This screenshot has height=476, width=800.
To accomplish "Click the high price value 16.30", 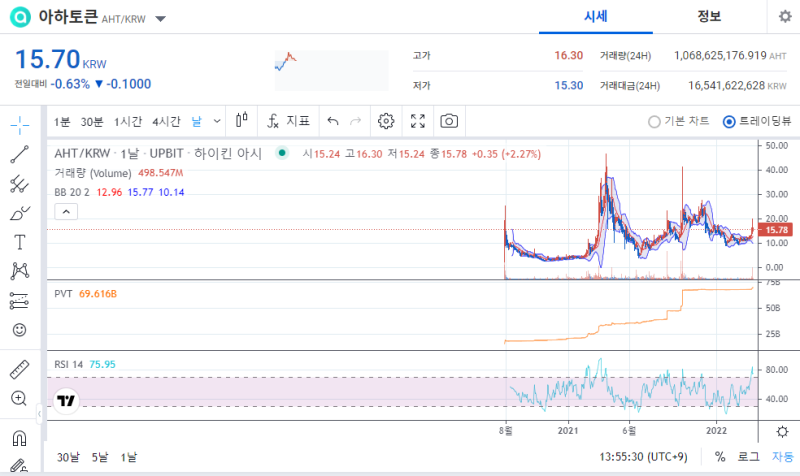I will pyautogui.click(x=568, y=55).
